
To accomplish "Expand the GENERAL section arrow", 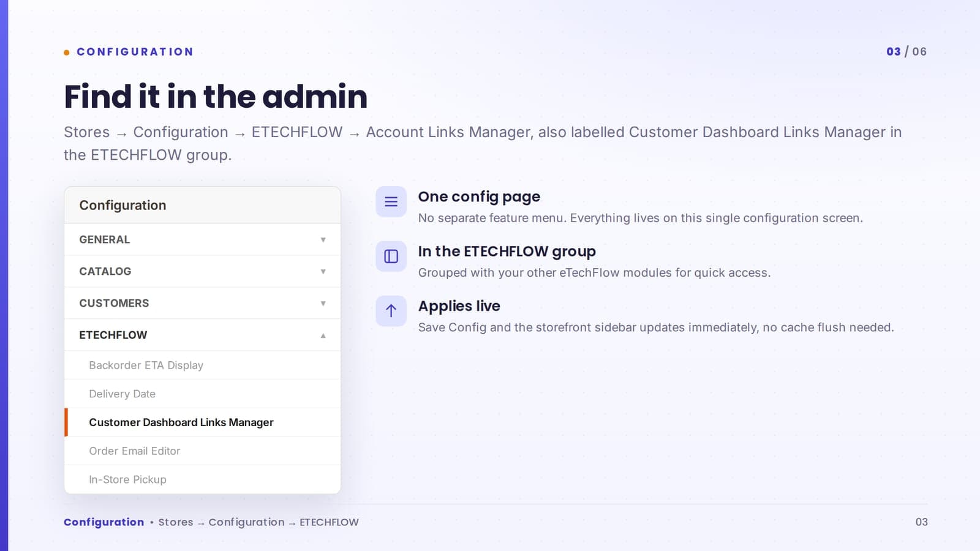I will click(x=323, y=240).
